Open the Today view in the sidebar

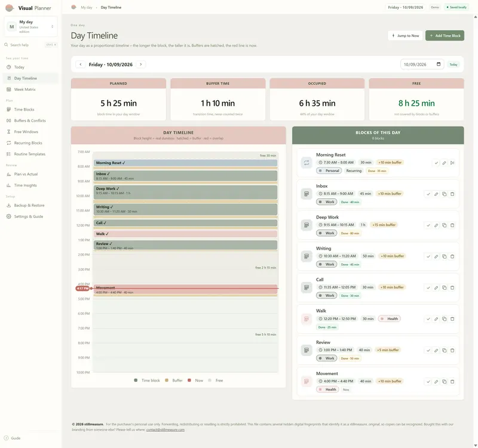(30, 67)
